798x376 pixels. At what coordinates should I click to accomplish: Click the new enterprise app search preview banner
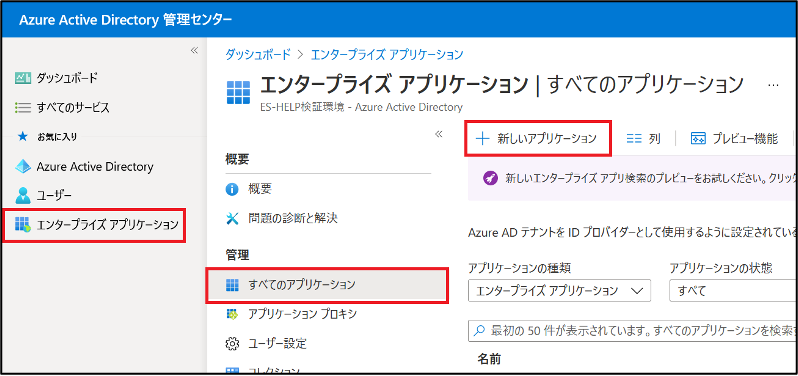pyautogui.click(x=633, y=179)
